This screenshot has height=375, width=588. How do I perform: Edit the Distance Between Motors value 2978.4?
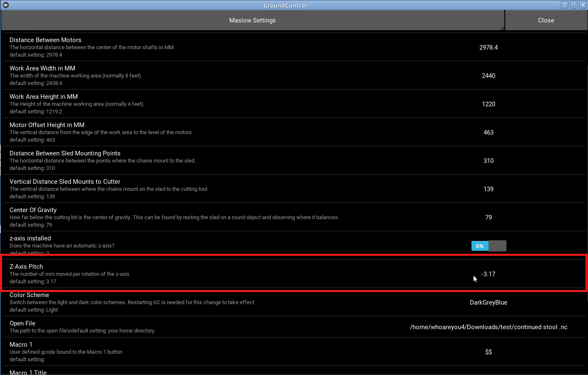click(489, 47)
